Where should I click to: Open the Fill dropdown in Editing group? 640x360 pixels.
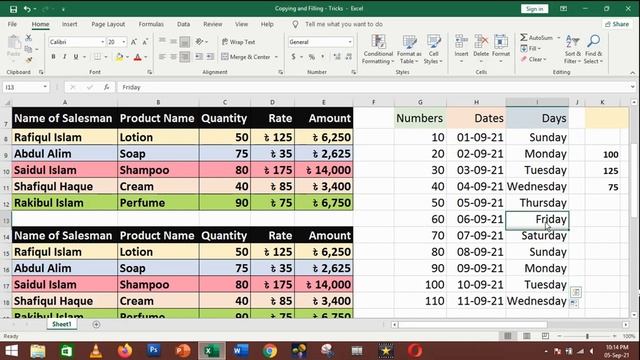(531, 49)
